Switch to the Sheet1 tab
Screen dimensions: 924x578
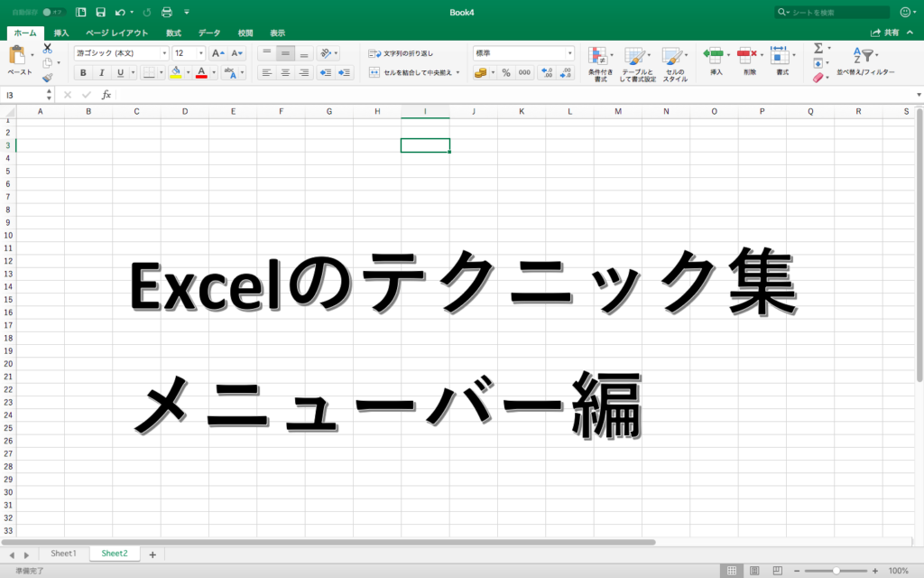point(64,554)
